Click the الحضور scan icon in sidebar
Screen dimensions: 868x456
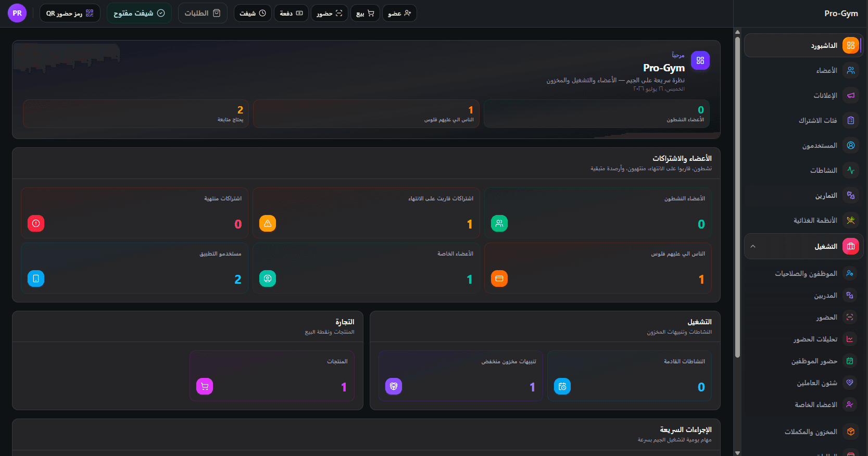click(850, 317)
